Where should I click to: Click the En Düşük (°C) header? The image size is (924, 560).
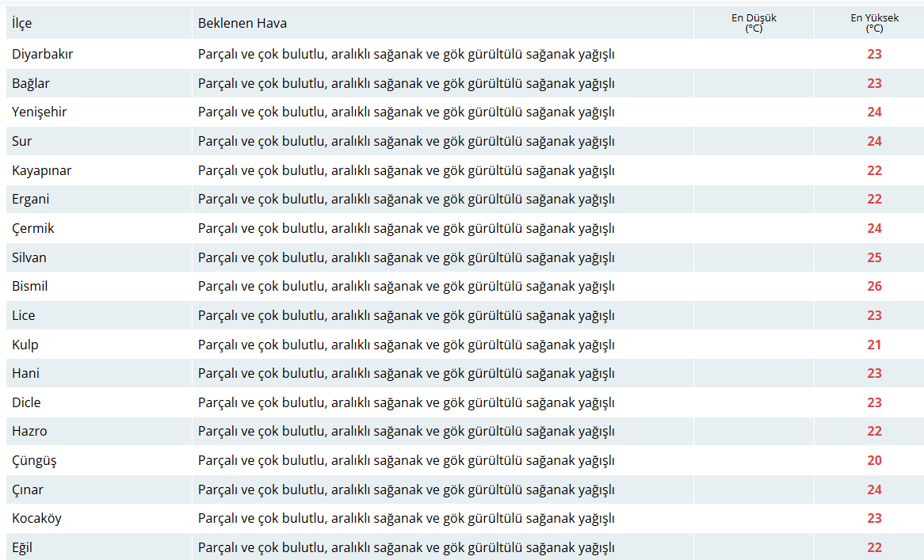(754, 23)
